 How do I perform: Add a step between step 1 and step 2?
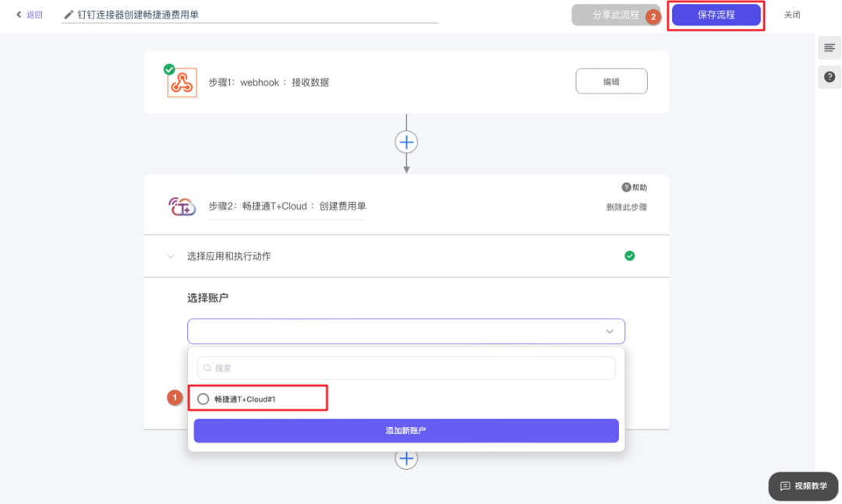406,143
